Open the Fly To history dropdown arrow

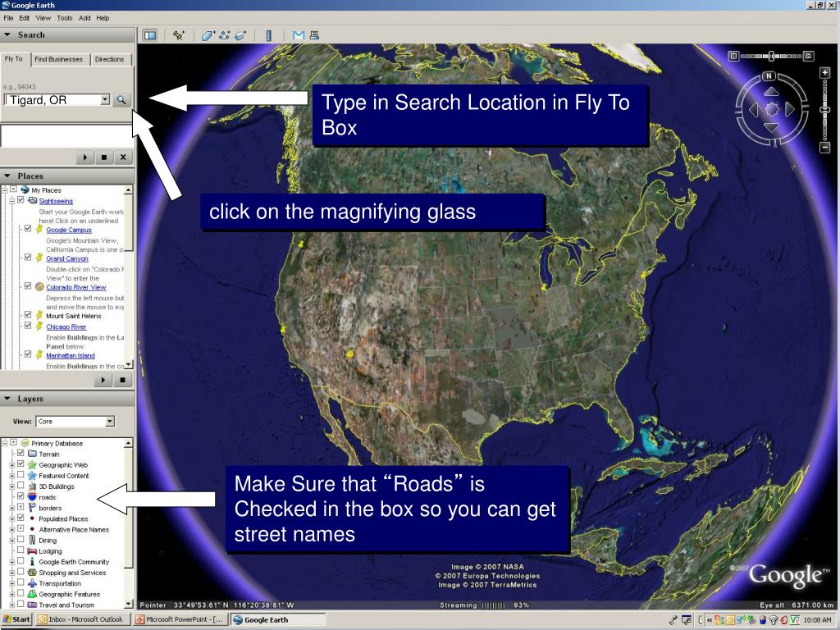(105, 99)
